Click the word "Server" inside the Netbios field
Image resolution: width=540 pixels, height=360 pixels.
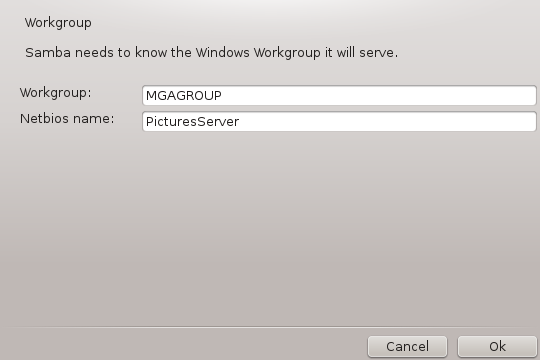click(x=218, y=122)
